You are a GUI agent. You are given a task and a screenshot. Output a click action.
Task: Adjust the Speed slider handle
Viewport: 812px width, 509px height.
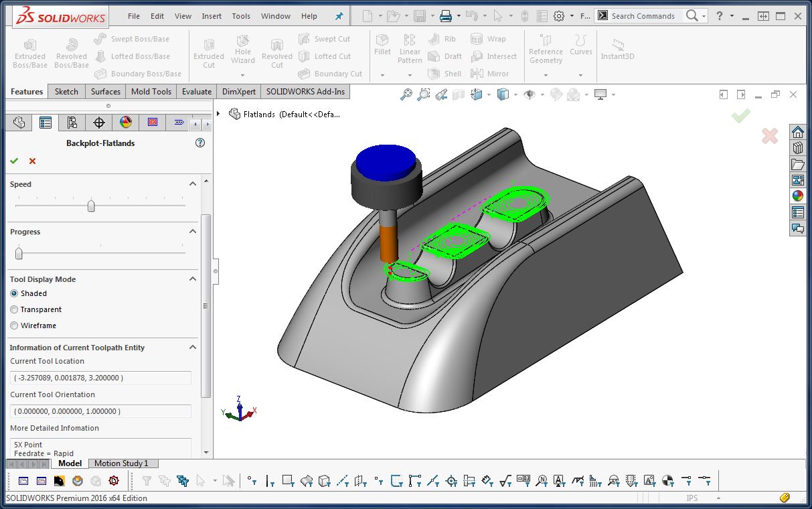point(91,206)
